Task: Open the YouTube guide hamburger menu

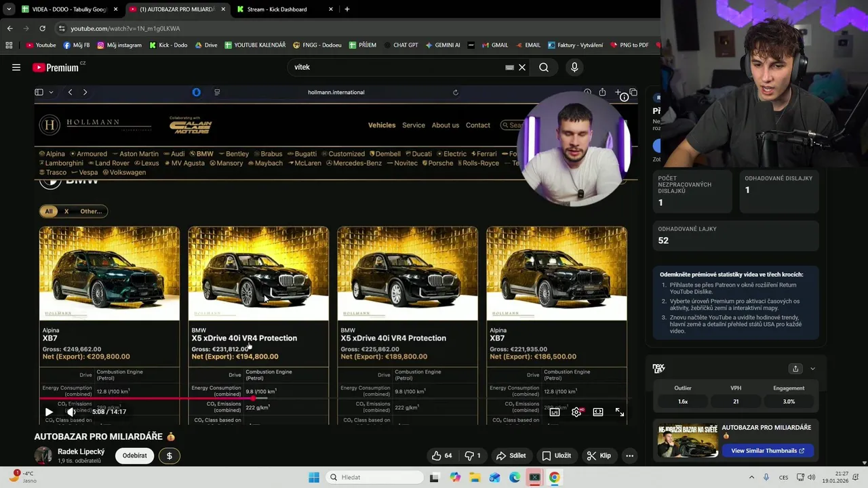Action: pos(16,67)
